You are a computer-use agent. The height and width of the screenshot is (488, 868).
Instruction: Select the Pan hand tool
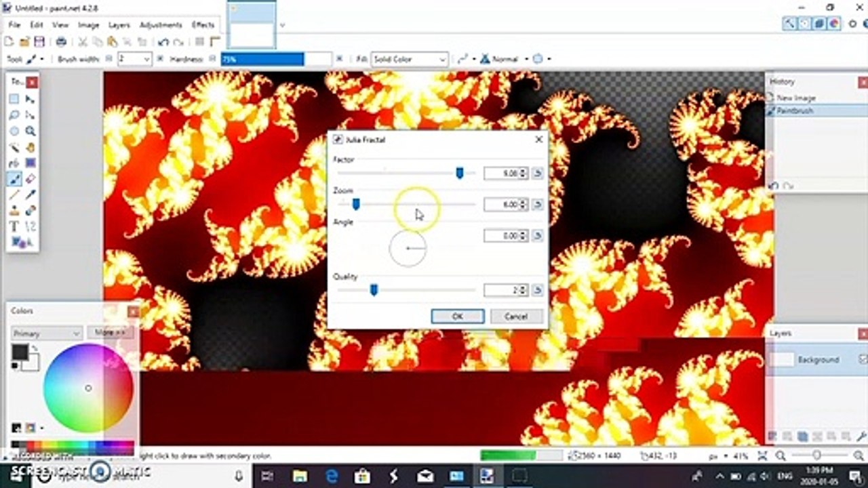(x=31, y=147)
